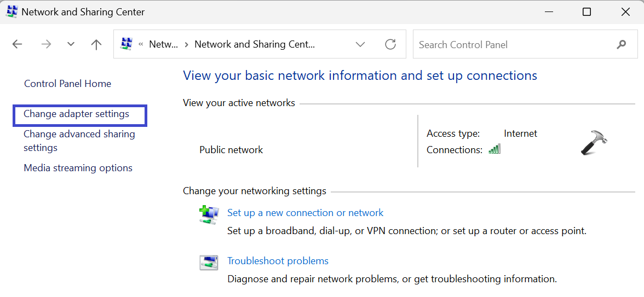Click the Set up new connection icon
The width and height of the screenshot is (644, 297).
209,214
